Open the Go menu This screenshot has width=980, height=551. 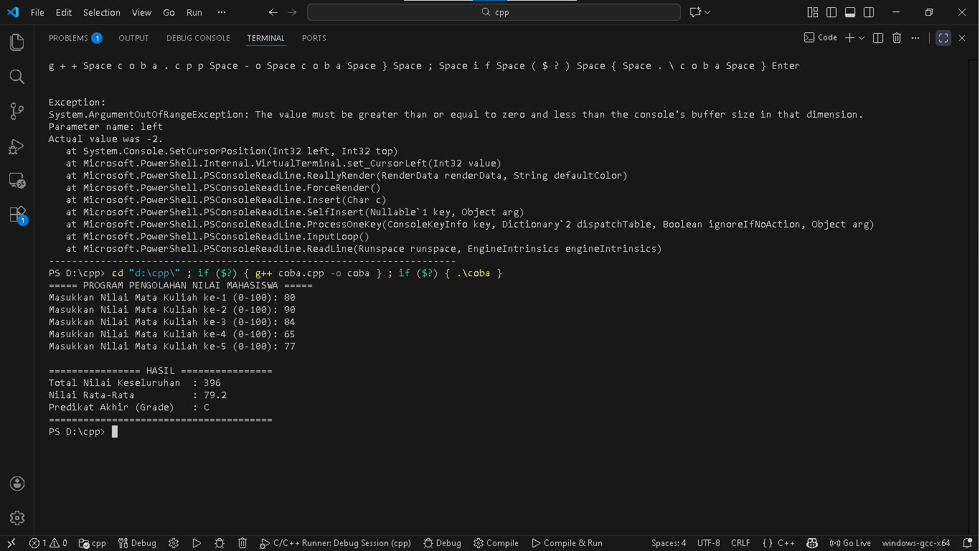[x=169, y=12]
